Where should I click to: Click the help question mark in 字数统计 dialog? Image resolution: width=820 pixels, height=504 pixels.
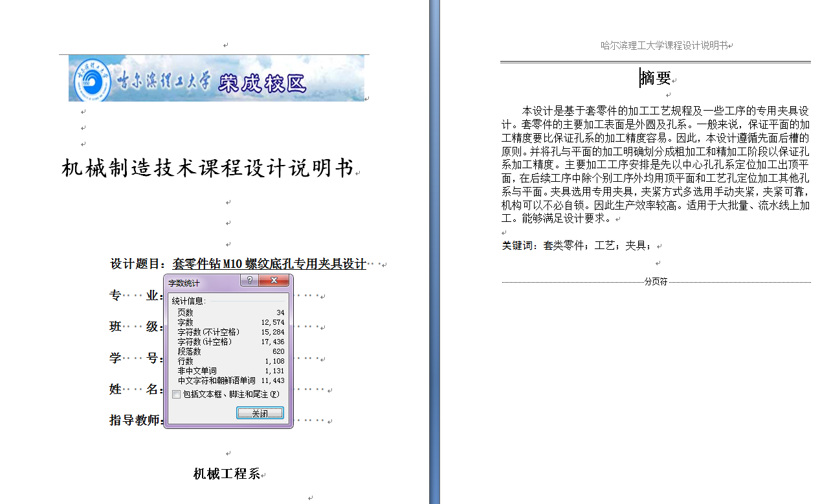(x=250, y=281)
